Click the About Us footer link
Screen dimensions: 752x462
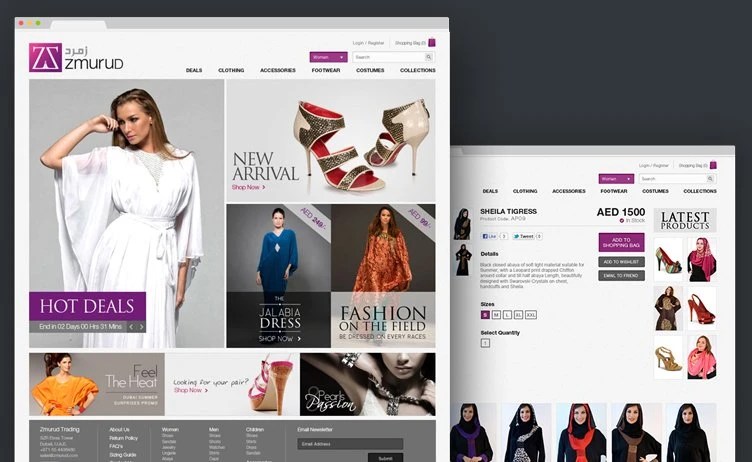coord(119,429)
